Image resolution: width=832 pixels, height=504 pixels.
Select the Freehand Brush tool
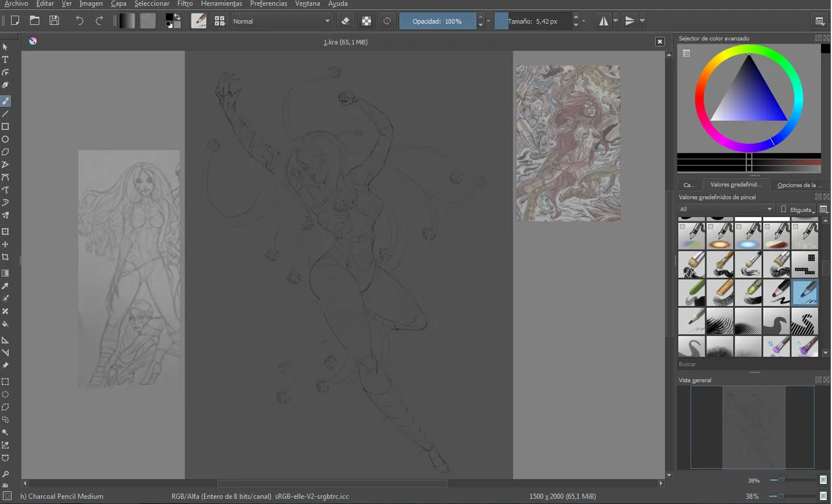(5, 101)
